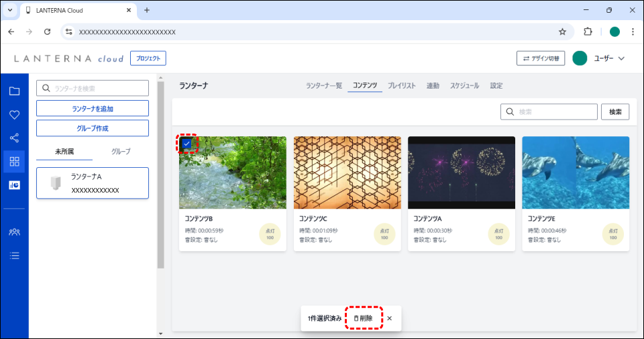Open the browser tab list chevron
The width and height of the screenshot is (644, 339).
tap(10, 10)
